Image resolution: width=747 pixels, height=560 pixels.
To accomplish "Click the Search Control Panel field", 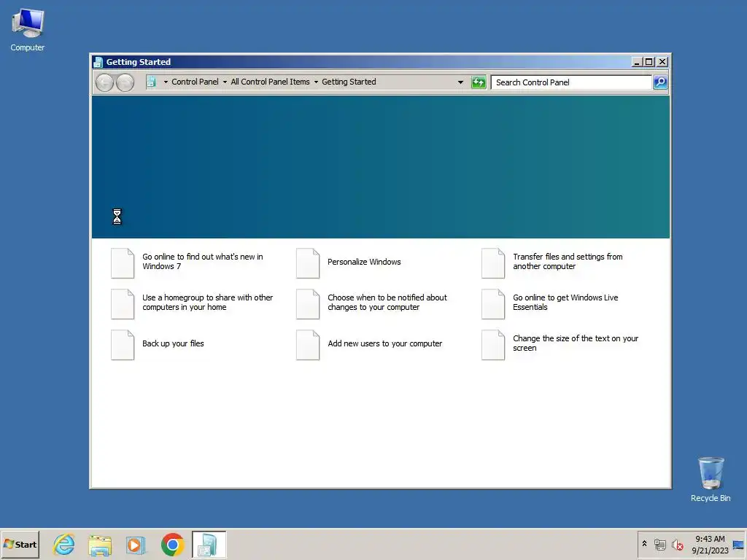I will (x=571, y=82).
